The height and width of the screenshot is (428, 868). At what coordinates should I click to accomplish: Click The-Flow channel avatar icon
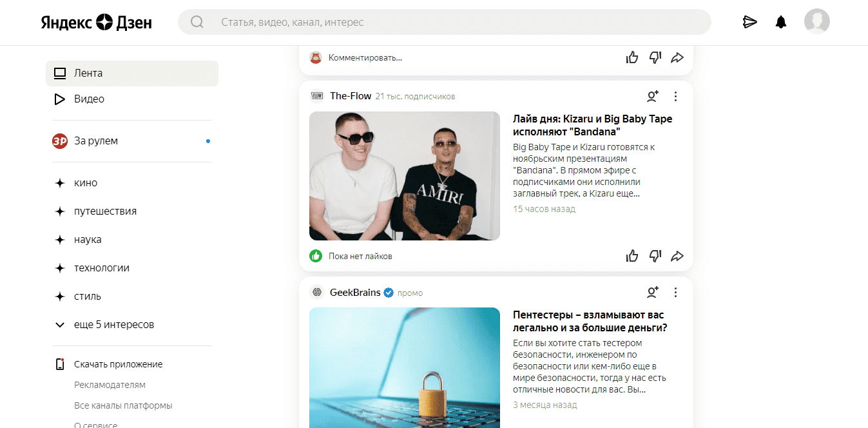[x=316, y=96]
